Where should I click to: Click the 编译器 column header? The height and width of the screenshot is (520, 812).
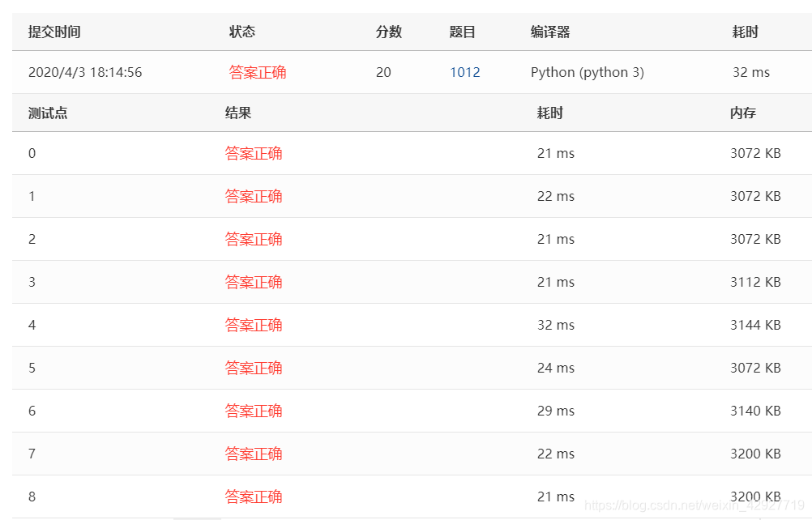point(550,32)
